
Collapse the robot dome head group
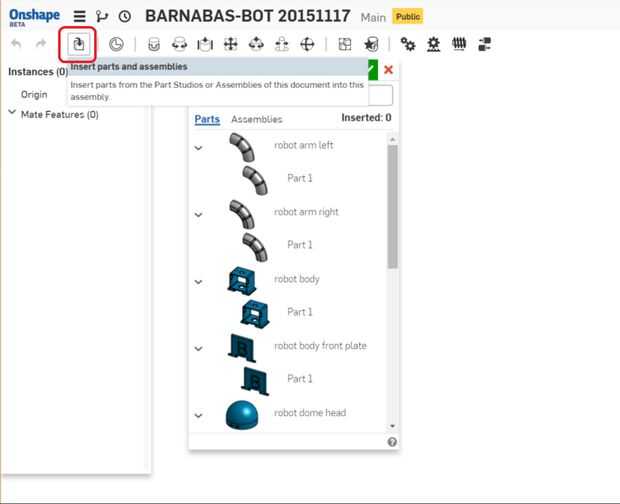[x=198, y=415]
